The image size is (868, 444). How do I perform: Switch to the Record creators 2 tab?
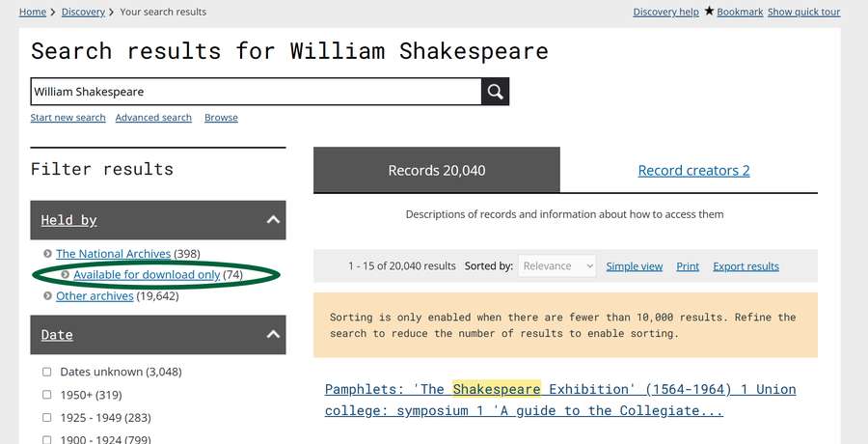click(693, 170)
